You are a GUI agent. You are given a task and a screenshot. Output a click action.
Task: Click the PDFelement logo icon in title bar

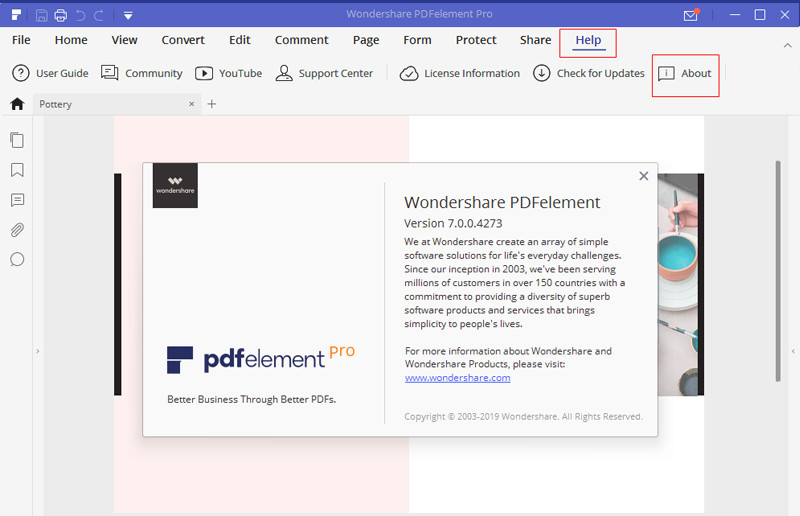[x=16, y=14]
